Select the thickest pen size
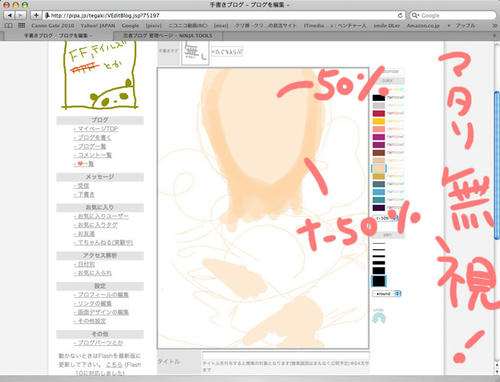Viewport: 500px width, 382px height. (379, 281)
